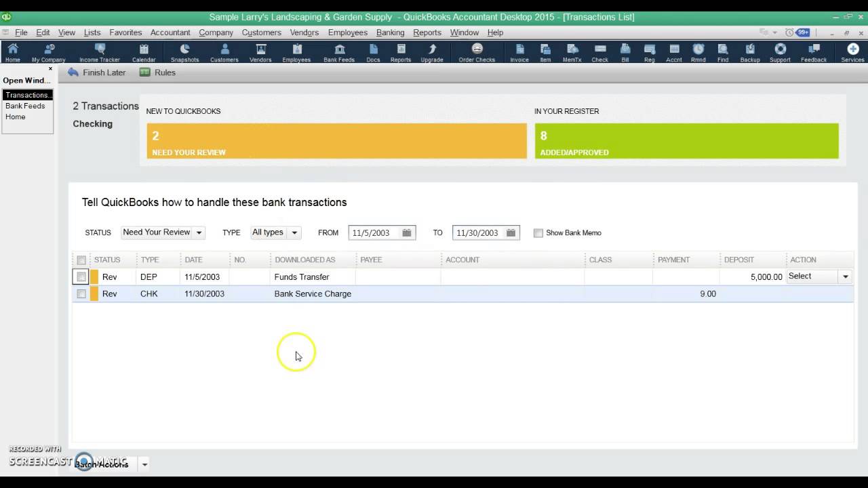Open the Employees center icon
868x488 pixels.
pyautogui.click(x=296, y=53)
